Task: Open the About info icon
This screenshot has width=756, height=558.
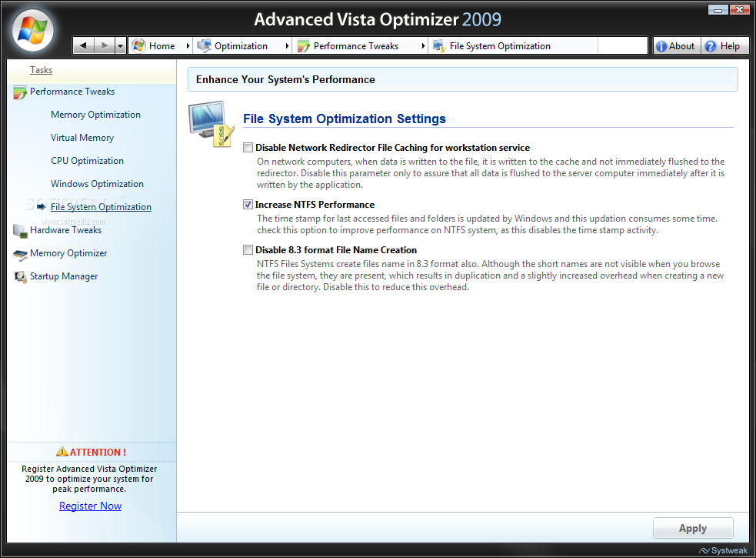Action: click(661, 46)
